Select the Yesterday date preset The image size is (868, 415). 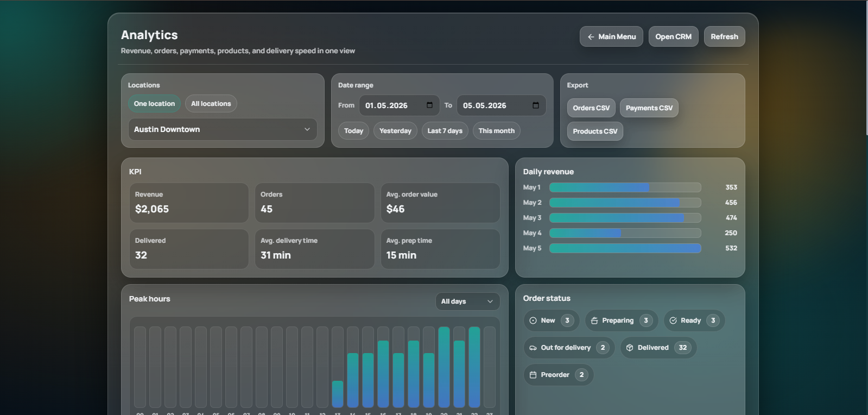(x=395, y=131)
